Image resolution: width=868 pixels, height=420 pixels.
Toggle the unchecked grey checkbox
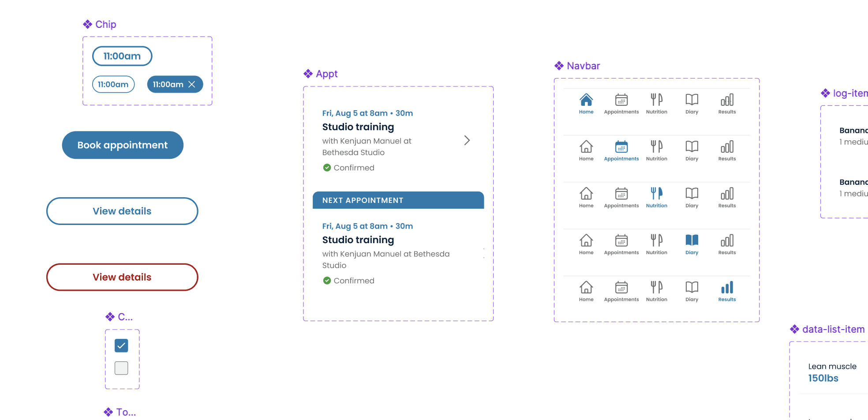pyautogui.click(x=121, y=368)
